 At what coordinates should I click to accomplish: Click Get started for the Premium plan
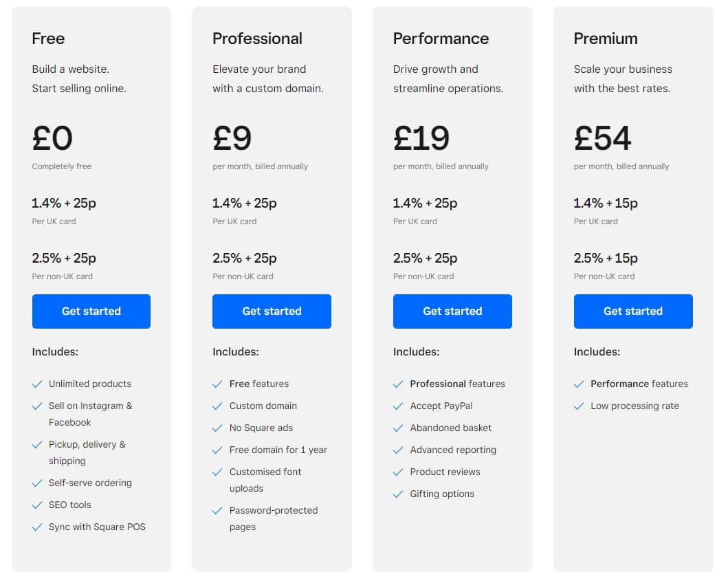point(632,311)
